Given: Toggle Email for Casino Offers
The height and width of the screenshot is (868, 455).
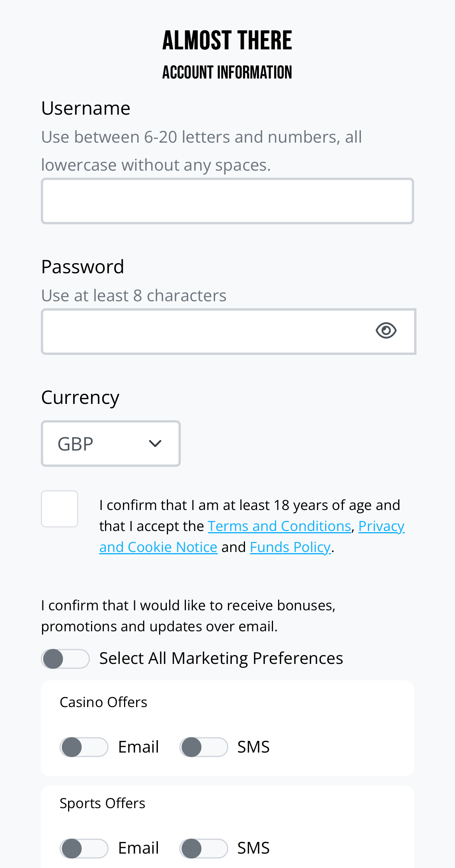Looking at the screenshot, I should (84, 746).
